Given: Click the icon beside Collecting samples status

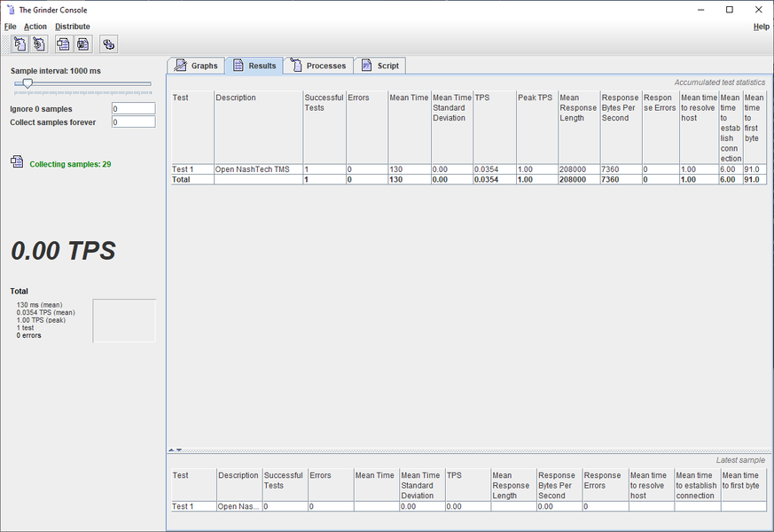Looking at the screenshot, I should (17, 161).
